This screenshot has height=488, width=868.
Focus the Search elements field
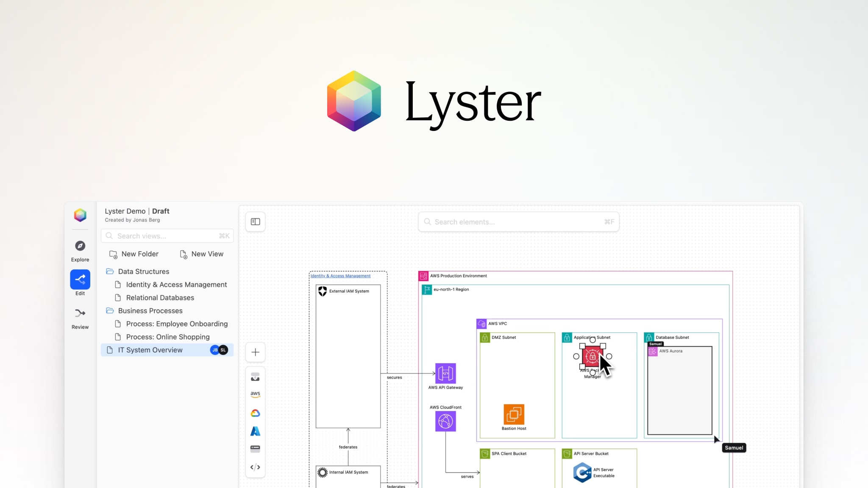coord(518,222)
